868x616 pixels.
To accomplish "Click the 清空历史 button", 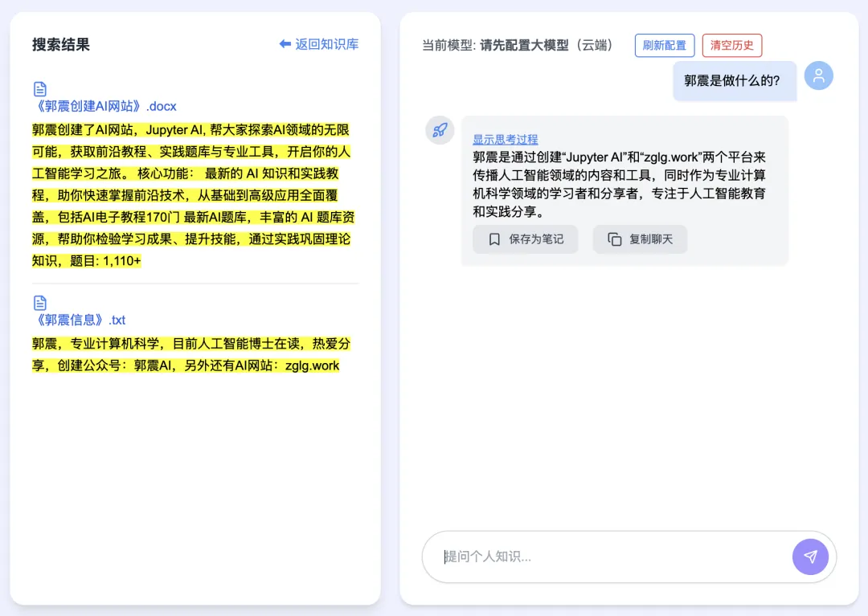I will (x=732, y=45).
